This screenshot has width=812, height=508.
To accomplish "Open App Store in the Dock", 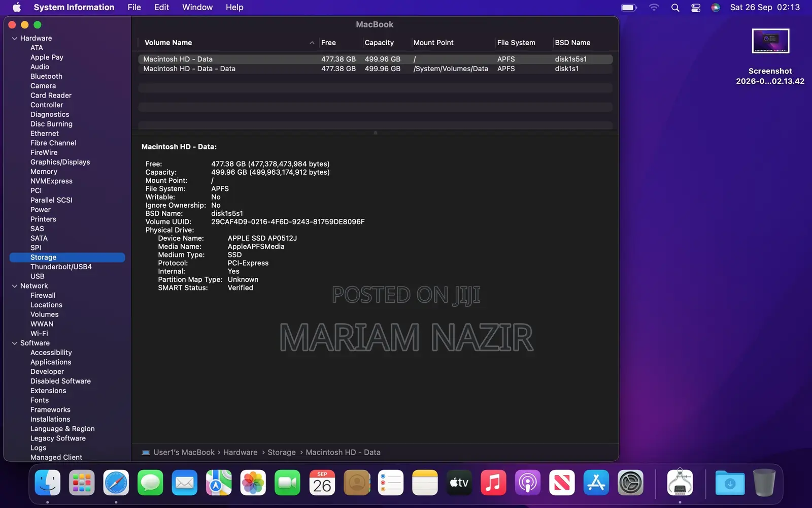I will click(596, 482).
